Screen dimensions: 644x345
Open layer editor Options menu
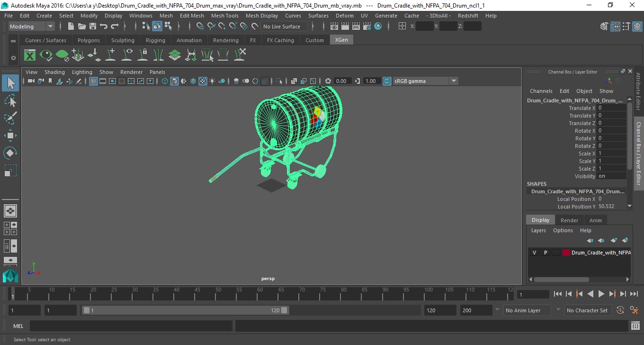[563, 230]
